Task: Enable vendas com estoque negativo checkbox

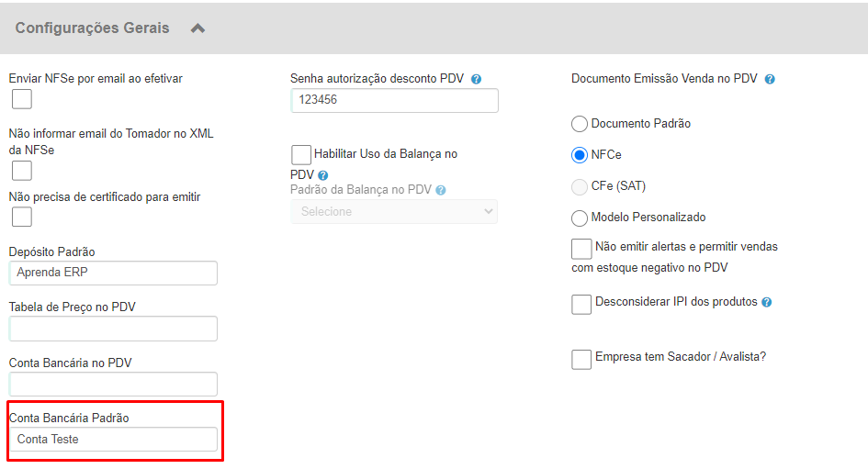Action: click(581, 249)
